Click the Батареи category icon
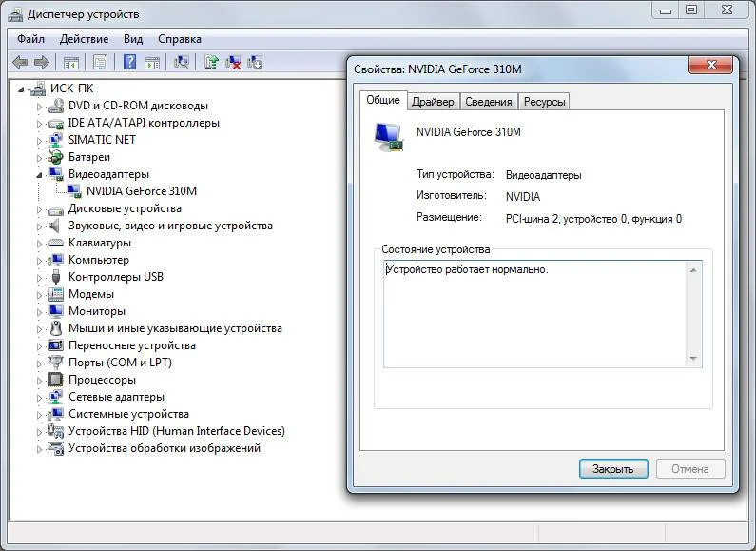Image resolution: width=756 pixels, height=551 pixels. [56, 157]
